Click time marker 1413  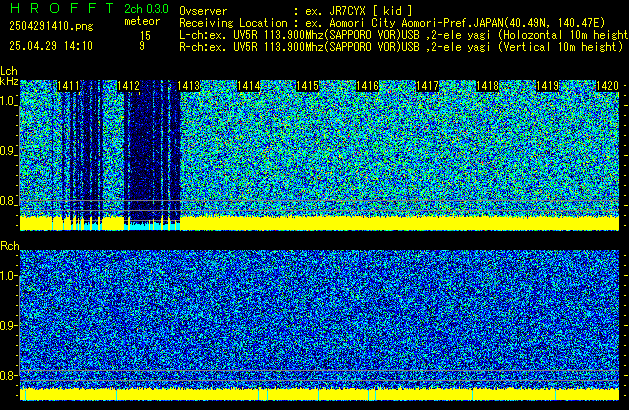[189, 86]
